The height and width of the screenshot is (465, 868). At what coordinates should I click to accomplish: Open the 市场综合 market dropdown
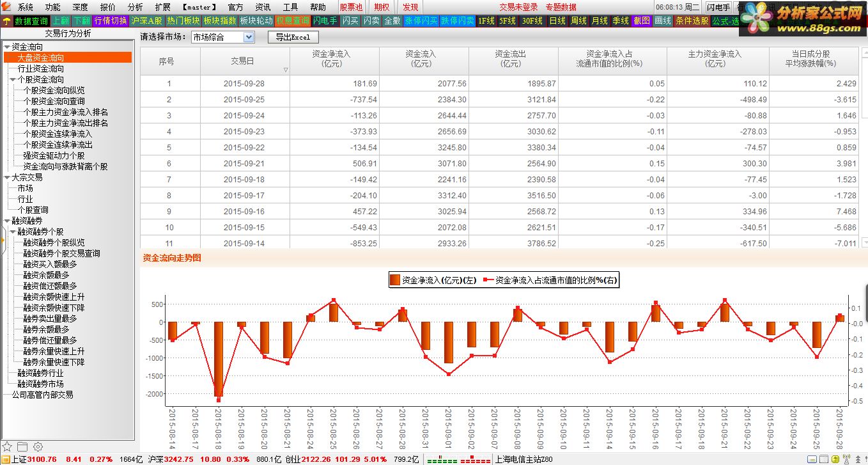coord(222,37)
